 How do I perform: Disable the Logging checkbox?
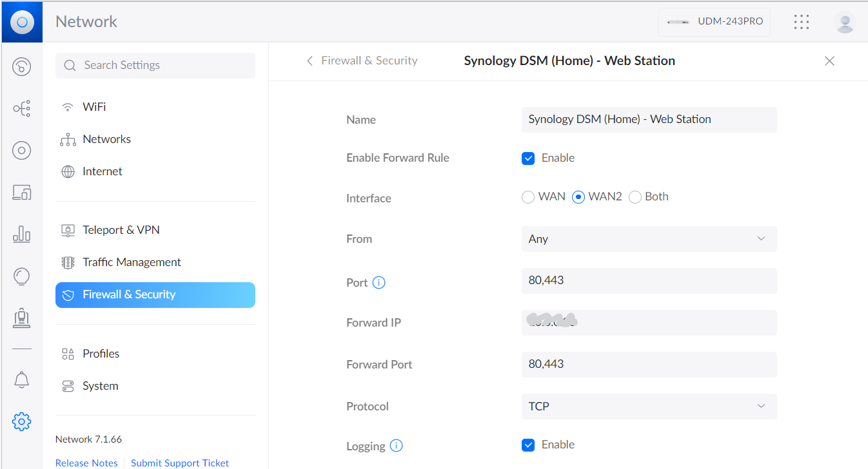point(528,445)
